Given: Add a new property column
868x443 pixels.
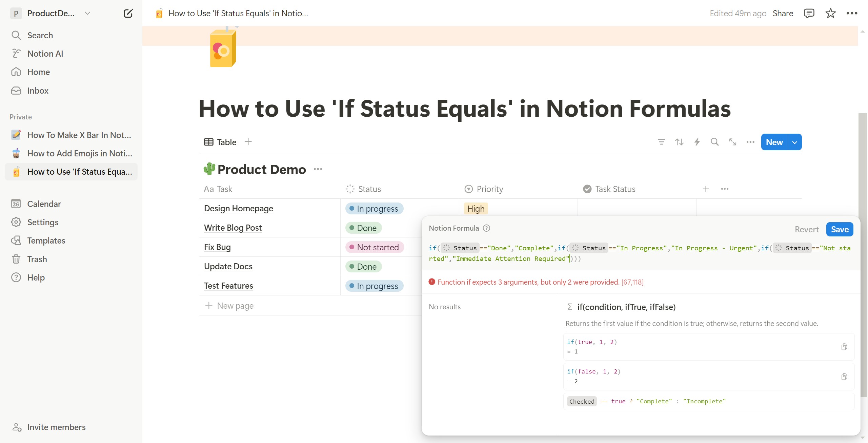Looking at the screenshot, I should (x=706, y=189).
